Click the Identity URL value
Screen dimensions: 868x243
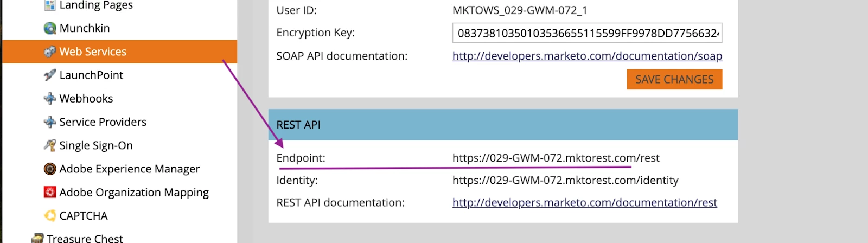(x=565, y=180)
